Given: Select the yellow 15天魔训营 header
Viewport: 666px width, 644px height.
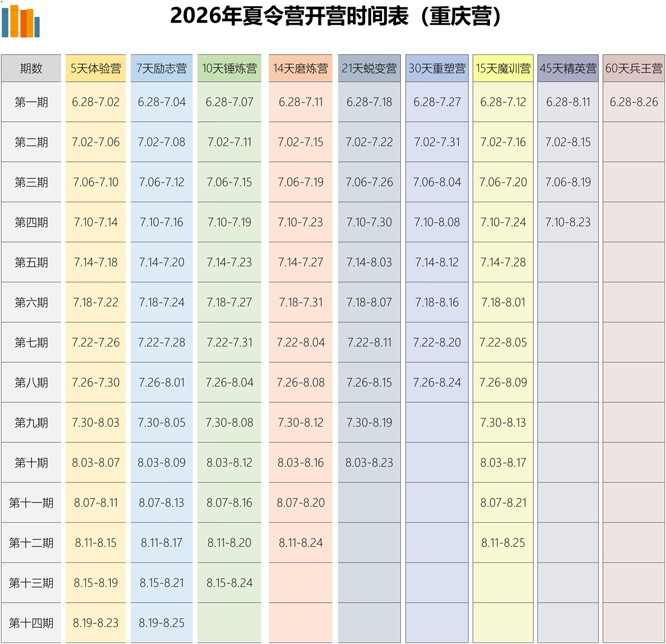Looking at the screenshot, I should click(x=503, y=68).
